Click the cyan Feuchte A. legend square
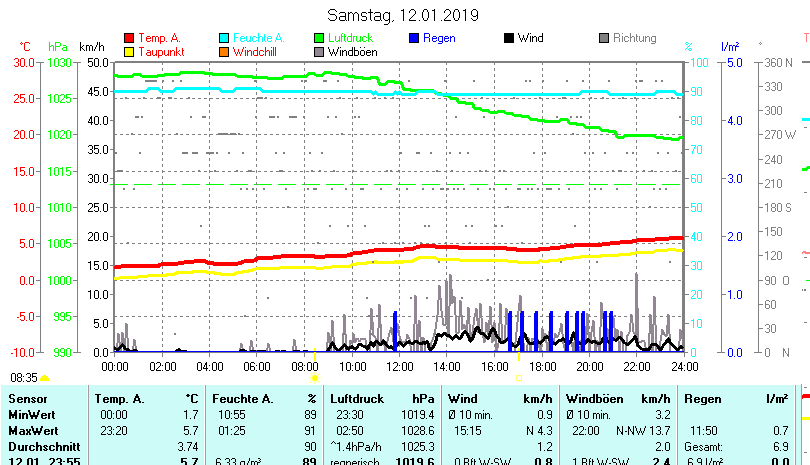 pyautogui.click(x=224, y=38)
